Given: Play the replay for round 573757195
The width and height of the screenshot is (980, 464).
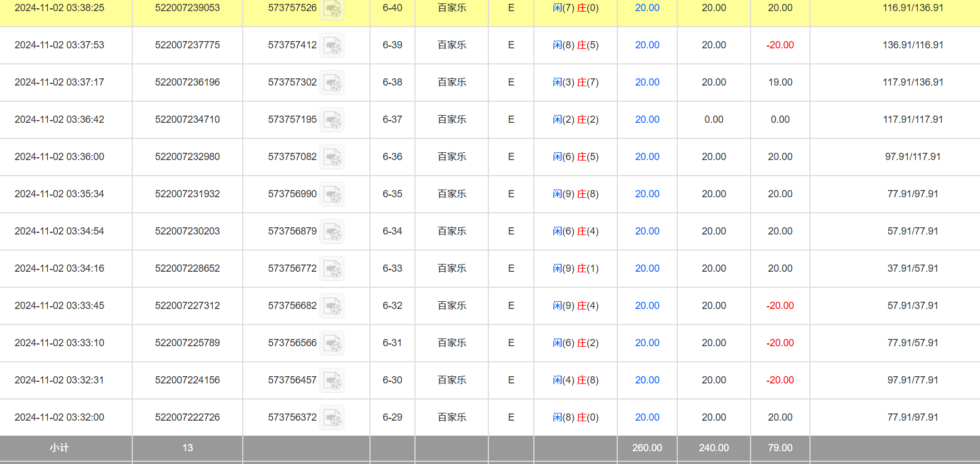Looking at the screenshot, I should (332, 120).
